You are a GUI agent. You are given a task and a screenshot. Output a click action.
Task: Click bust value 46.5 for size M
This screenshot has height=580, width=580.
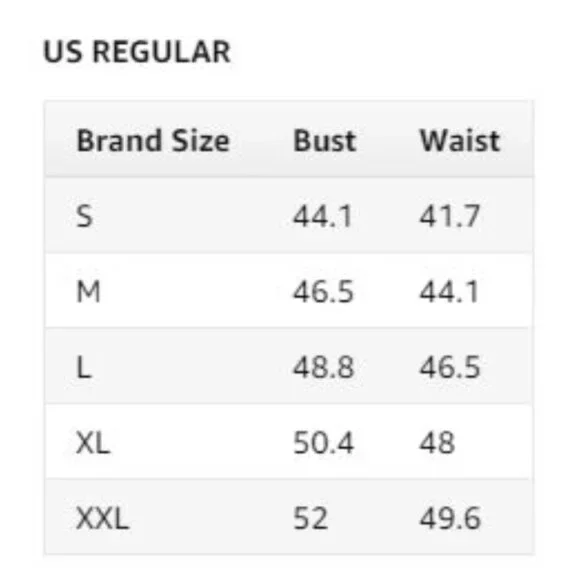pyautogui.click(x=323, y=291)
